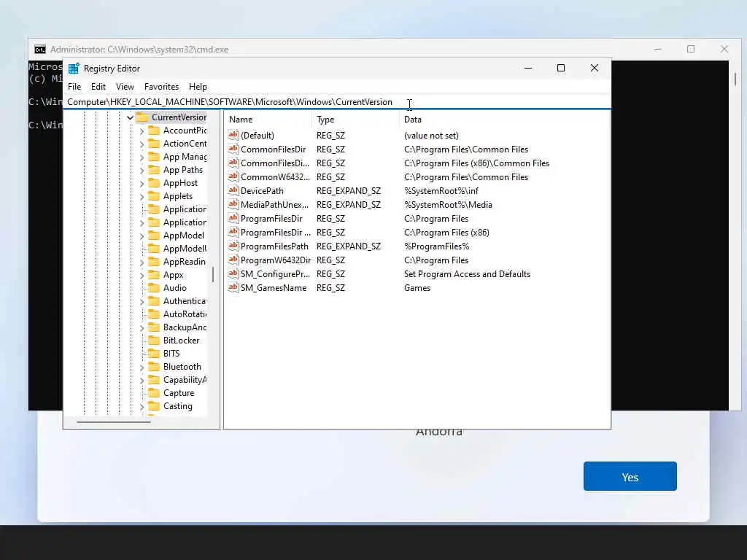Select the CommonFilesDir value icon
This screenshot has height=560, width=747.
233,149
